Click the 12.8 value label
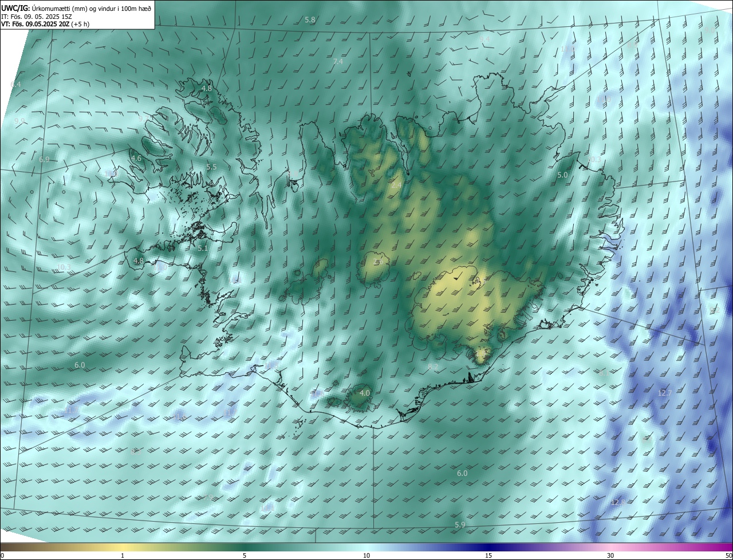The height and width of the screenshot is (560, 733). coord(618,502)
